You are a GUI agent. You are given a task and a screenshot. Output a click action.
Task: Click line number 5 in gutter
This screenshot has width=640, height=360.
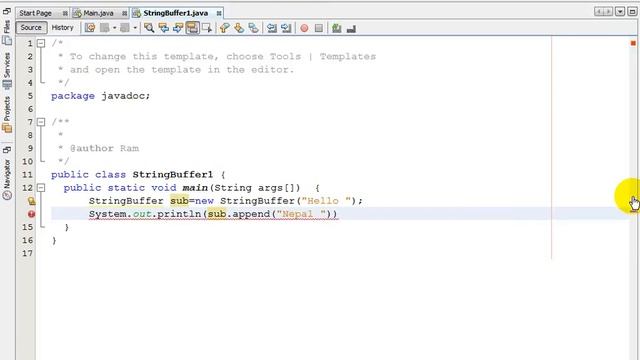click(x=30, y=96)
